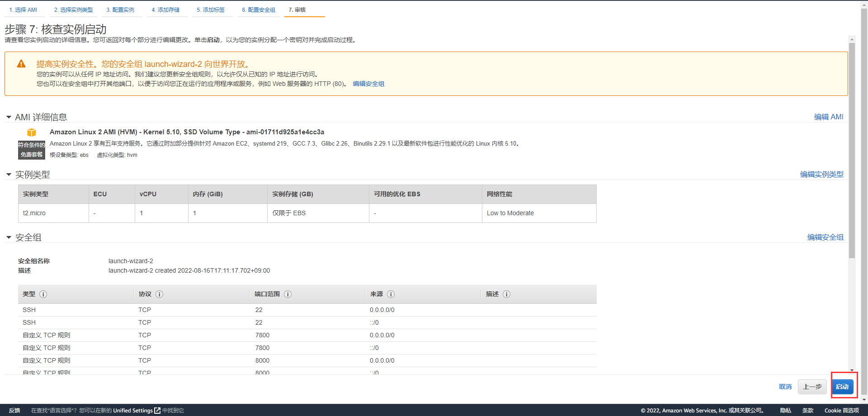Collapse the 实例类型 section
Image resolution: width=868 pixels, height=416 pixels.
click(x=9, y=175)
